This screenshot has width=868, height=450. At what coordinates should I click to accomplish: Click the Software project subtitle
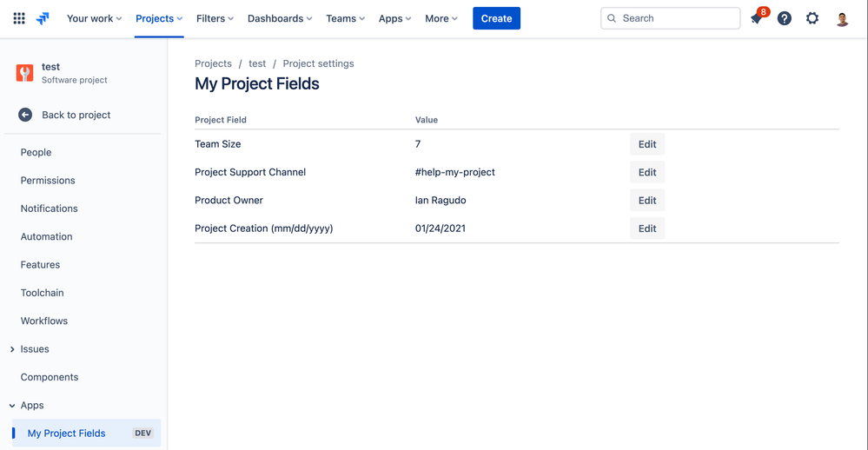click(x=74, y=80)
